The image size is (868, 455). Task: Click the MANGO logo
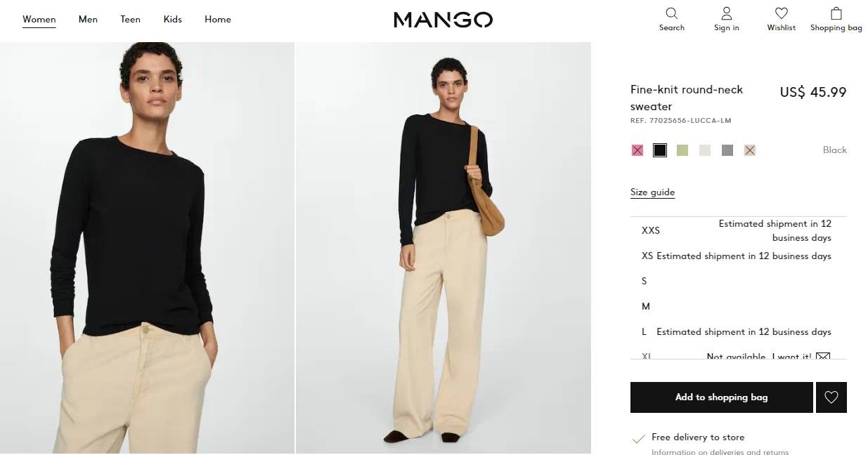[443, 20]
